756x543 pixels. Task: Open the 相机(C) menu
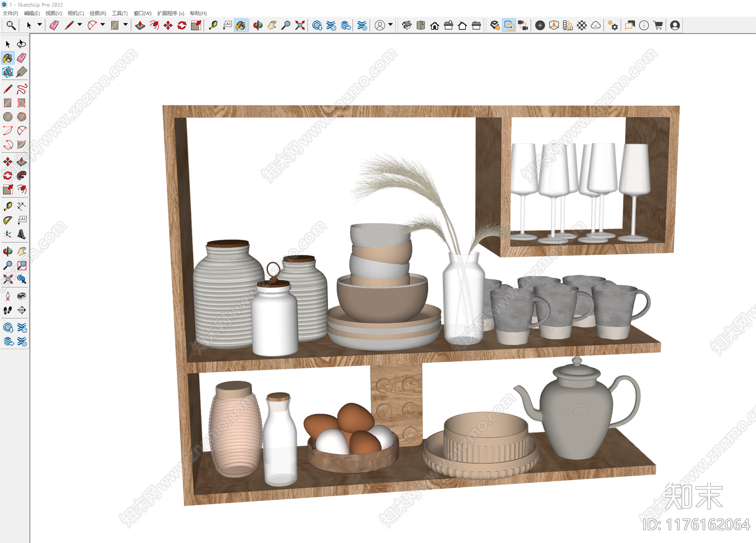point(76,13)
